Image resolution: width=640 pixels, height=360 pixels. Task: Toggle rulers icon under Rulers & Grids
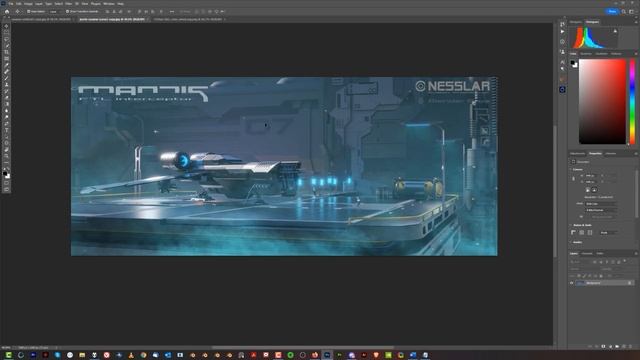click(x=573, y=232)
